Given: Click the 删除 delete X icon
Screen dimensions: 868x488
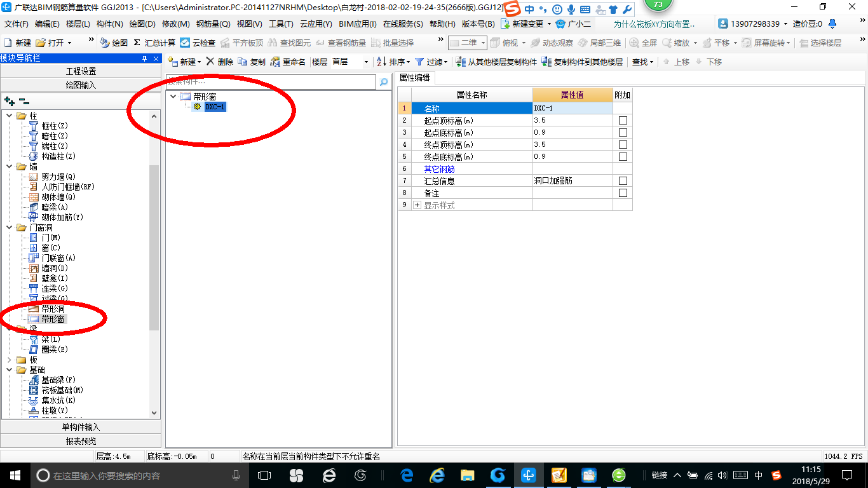Looking at the screenshot, I should click(210, 62).
